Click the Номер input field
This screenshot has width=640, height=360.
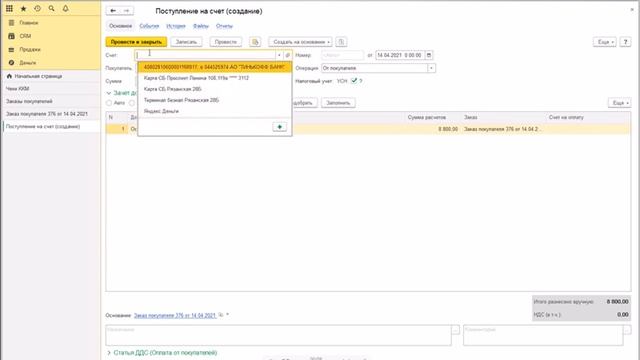point(342,55)
